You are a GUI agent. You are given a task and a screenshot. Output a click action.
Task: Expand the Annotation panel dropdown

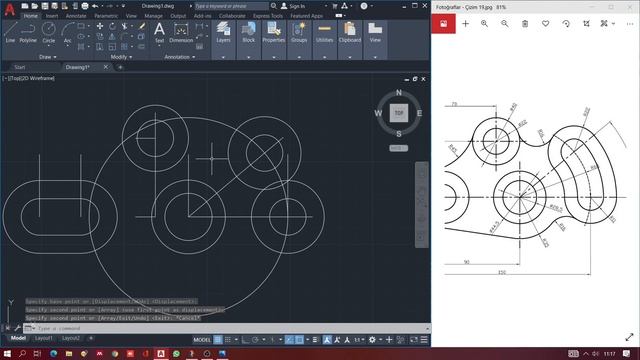pyautogui.click(x=180, y=57)
